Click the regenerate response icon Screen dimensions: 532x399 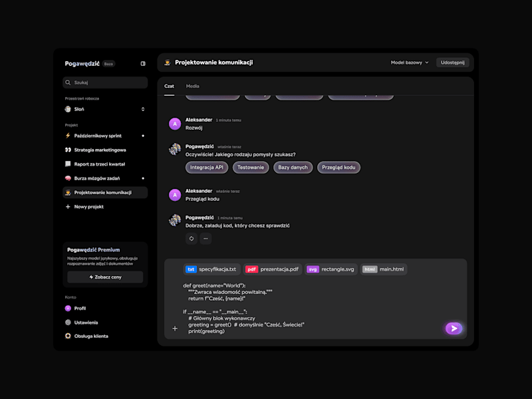point(192,239)
